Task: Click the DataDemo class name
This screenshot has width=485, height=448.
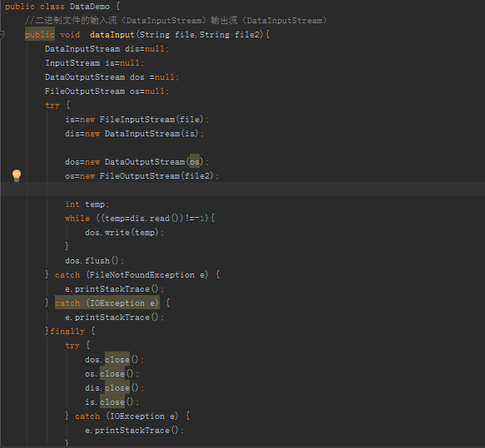Action: (90, 7)
